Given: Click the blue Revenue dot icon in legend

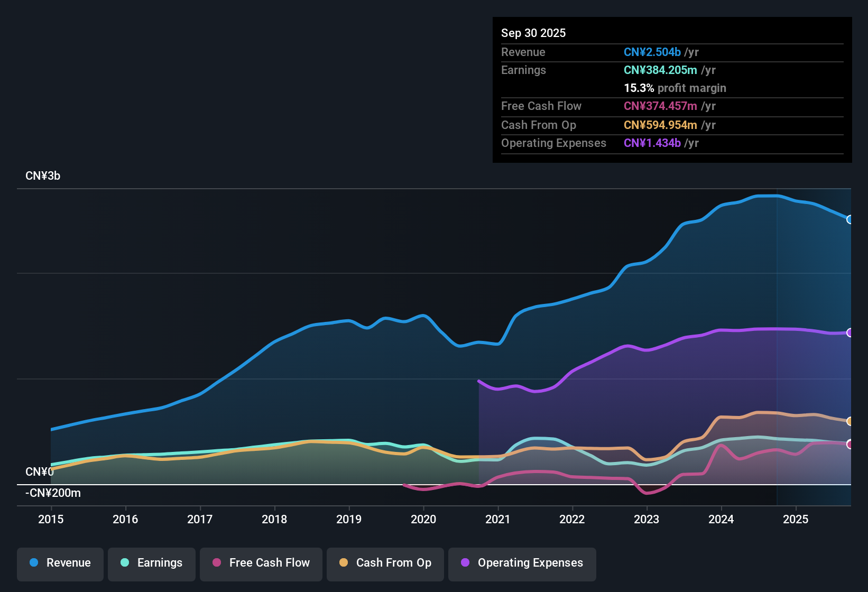Looking at the screenshot, I should pyautogui.click(x=33, y=563).
